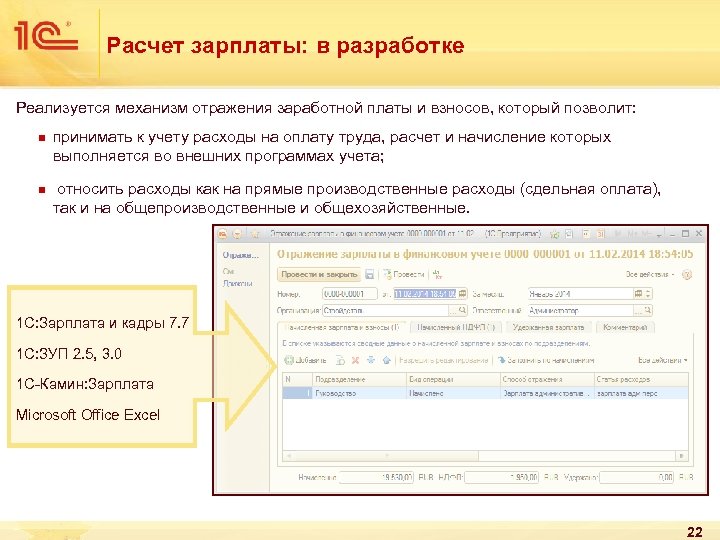Move the row up with the up arrow

(x=387, y=360)
